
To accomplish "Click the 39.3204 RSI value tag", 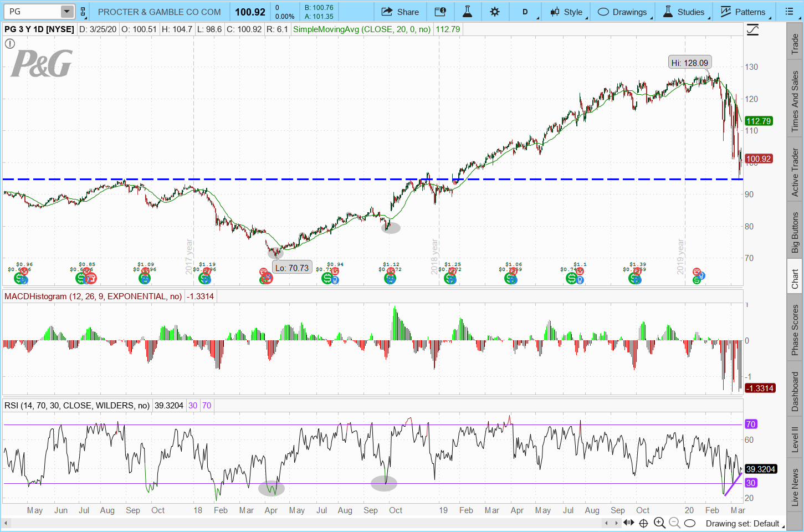I will click(760, 469).
